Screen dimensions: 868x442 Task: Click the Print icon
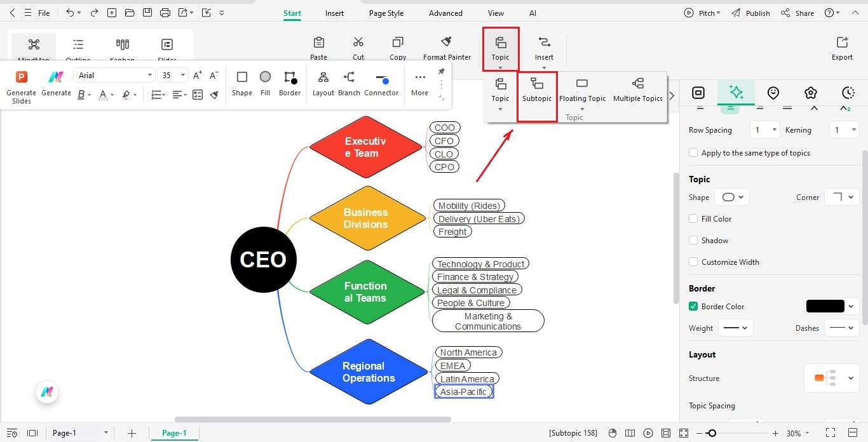tap(165, 13)
